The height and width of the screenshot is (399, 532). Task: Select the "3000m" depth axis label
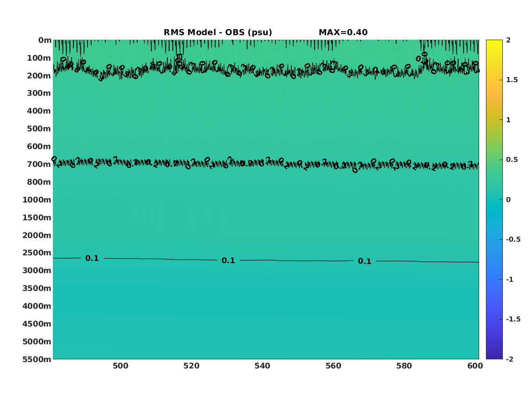tap(37, 271)
